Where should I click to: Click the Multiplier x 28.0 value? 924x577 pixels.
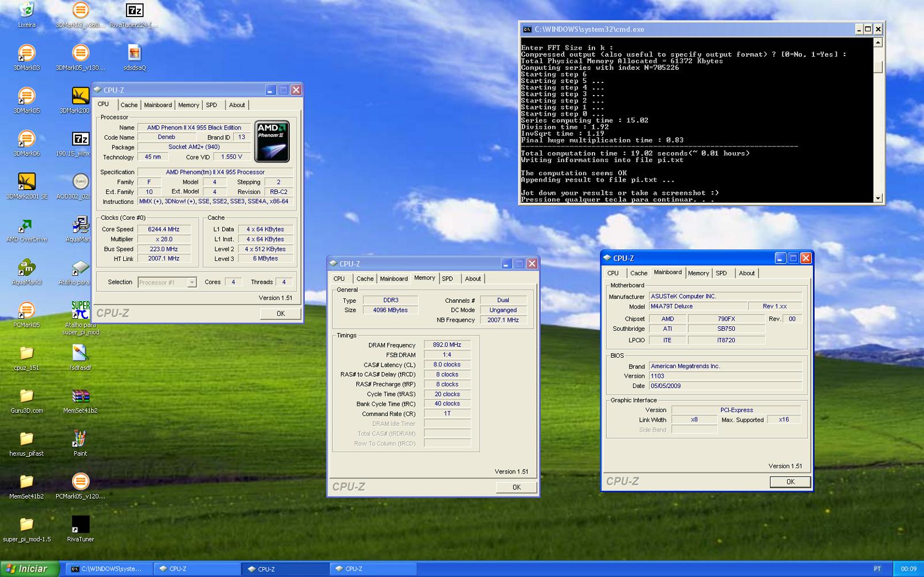click(x=164, y=239)
